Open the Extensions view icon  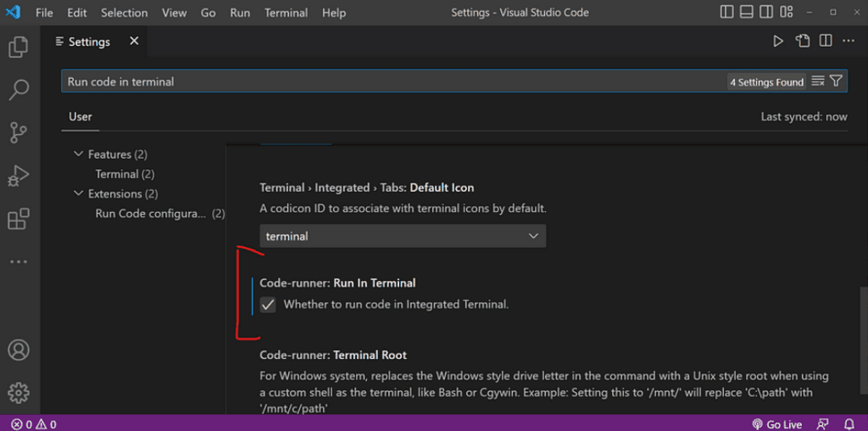point(19,219)
